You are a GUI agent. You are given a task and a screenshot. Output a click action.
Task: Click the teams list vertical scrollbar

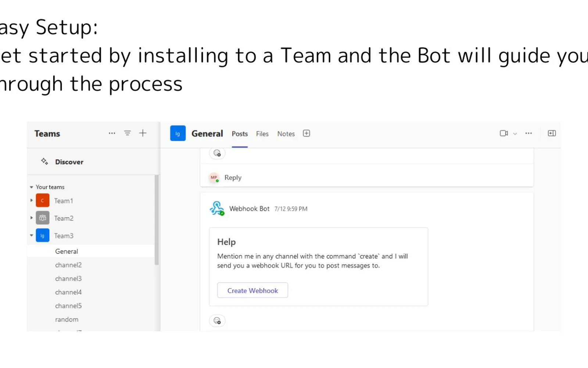click(157, 220)
